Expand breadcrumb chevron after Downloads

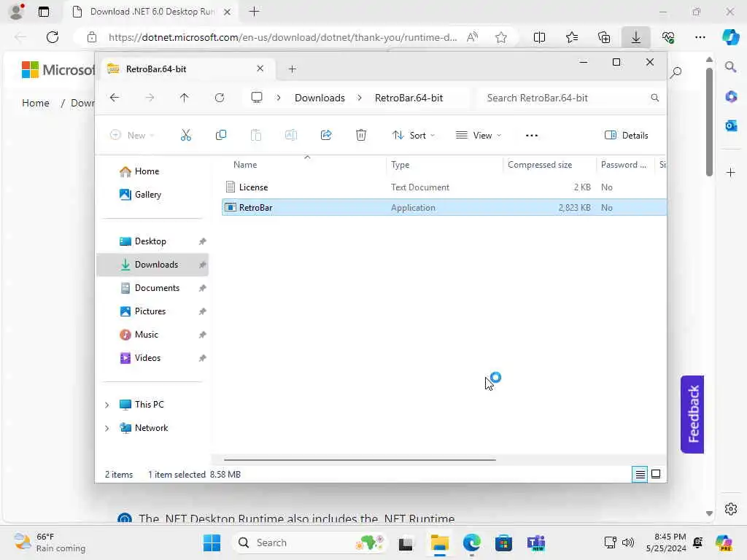(x=360, y=98)
